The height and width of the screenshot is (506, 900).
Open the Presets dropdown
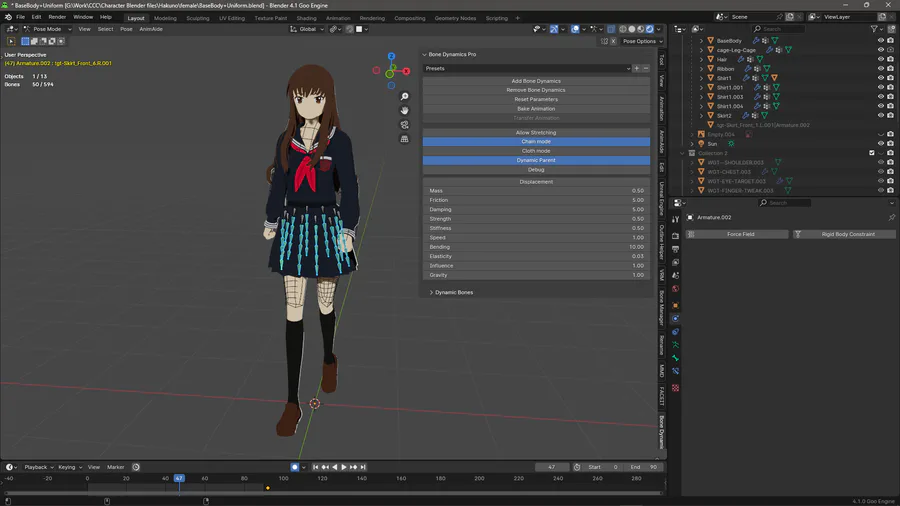[527, 68]
